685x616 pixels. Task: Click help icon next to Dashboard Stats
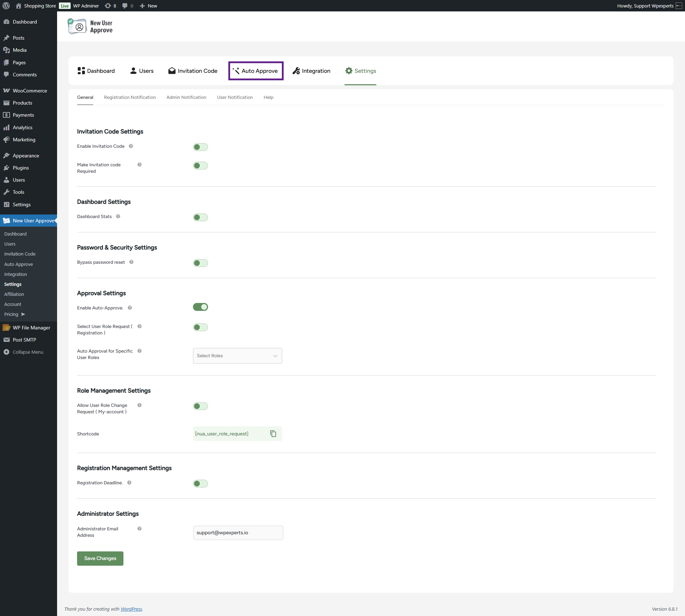tap(118, 216)
